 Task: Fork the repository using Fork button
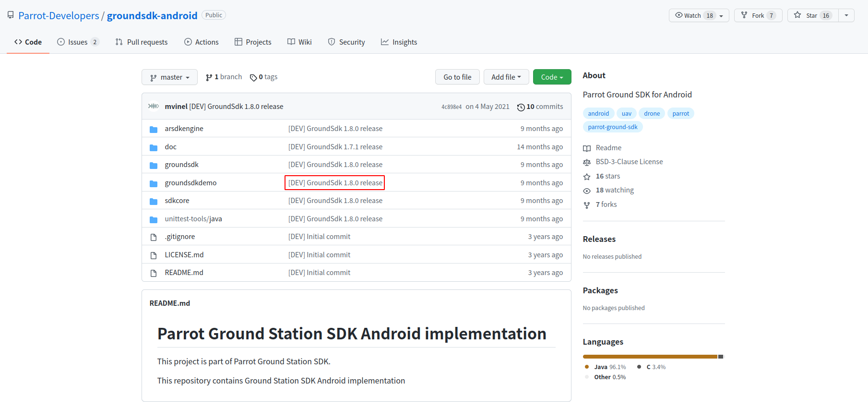point(758,15)
